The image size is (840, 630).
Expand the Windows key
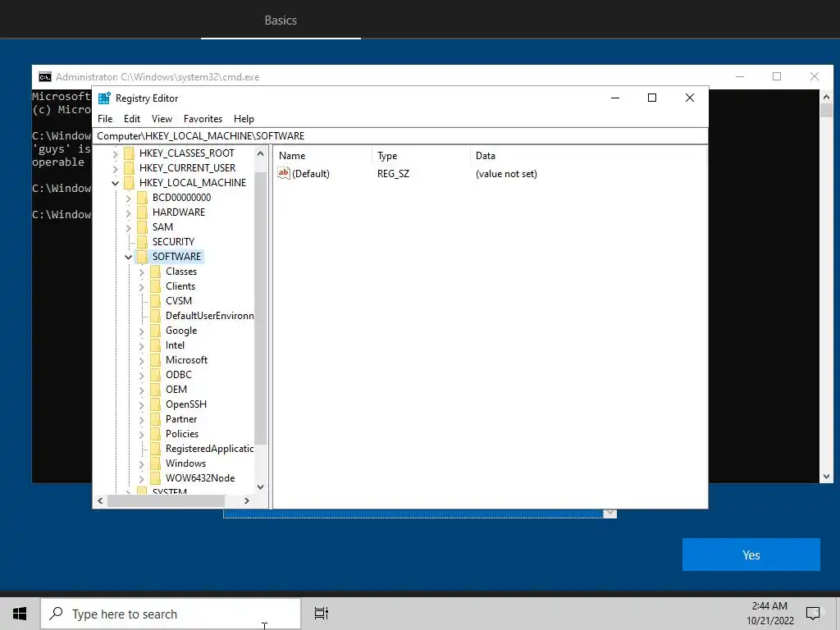141,464
